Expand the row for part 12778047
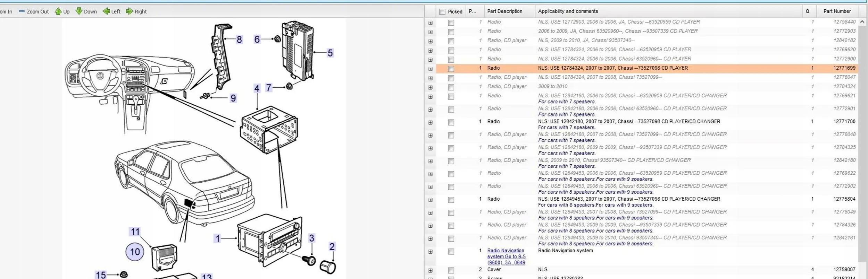 click(x=431, y=78)
